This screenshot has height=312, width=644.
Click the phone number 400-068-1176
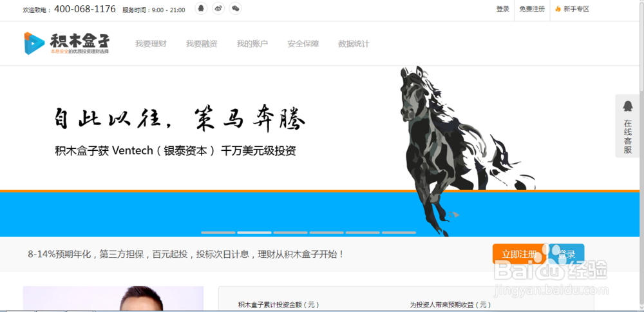pos(84,9)
